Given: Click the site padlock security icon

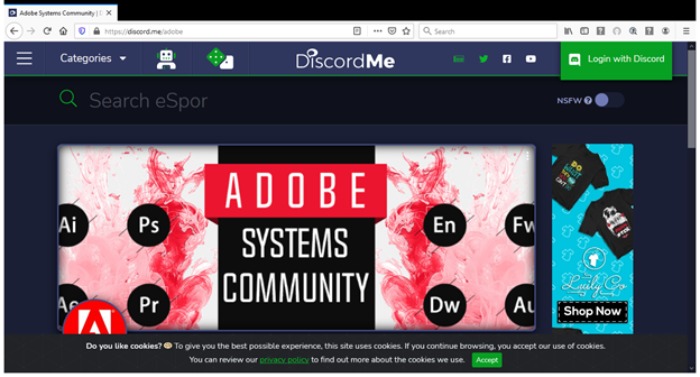Looking at the screenshot, I should click(96, 31).
